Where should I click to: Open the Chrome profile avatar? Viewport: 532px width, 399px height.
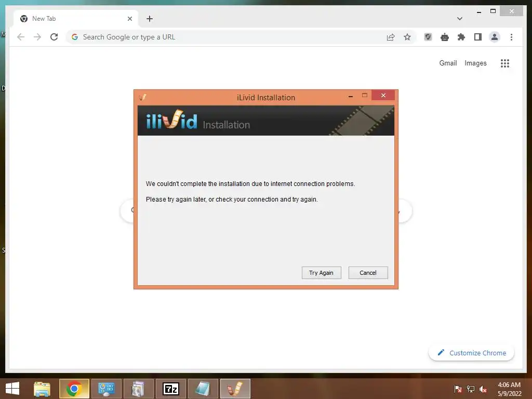coord(495,37)
